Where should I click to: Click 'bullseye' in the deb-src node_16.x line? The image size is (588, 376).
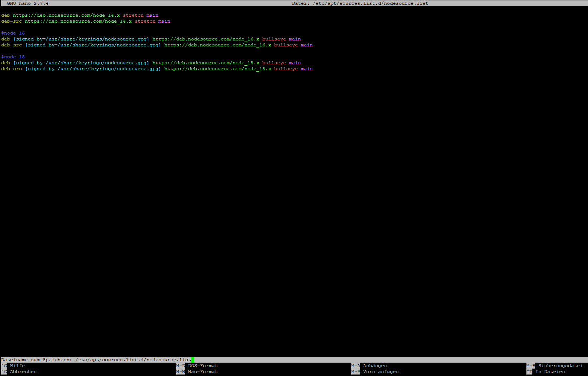tap(286, 45)
